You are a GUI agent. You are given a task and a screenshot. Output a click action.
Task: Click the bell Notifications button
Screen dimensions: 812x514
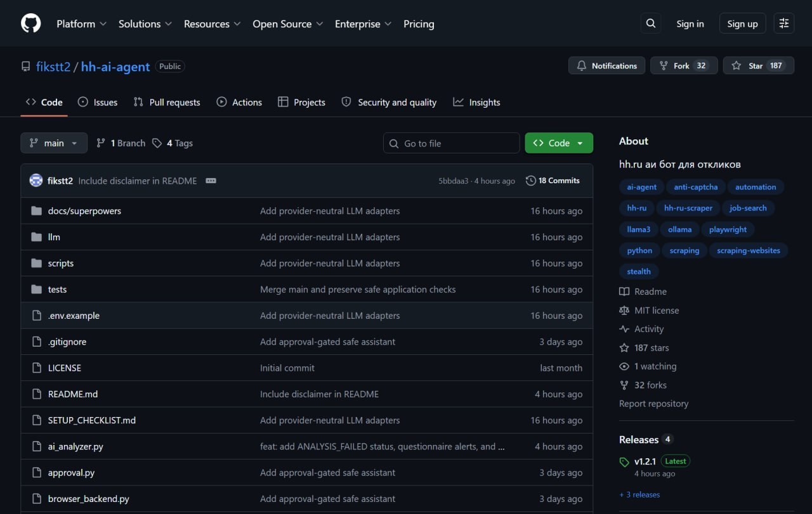coord(606,66)
